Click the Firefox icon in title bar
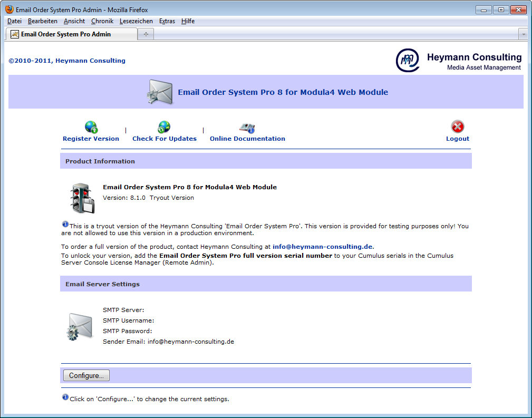 [x=9, y=9]
